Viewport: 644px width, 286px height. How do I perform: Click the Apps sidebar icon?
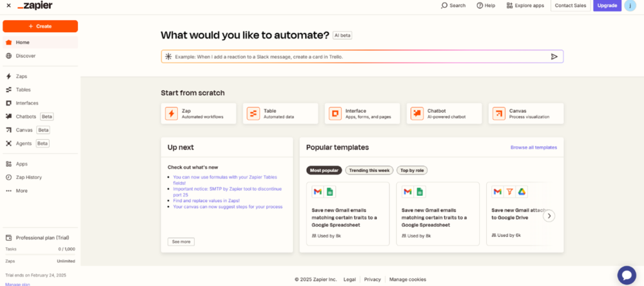pyautogui.click(x=9, y=164)
